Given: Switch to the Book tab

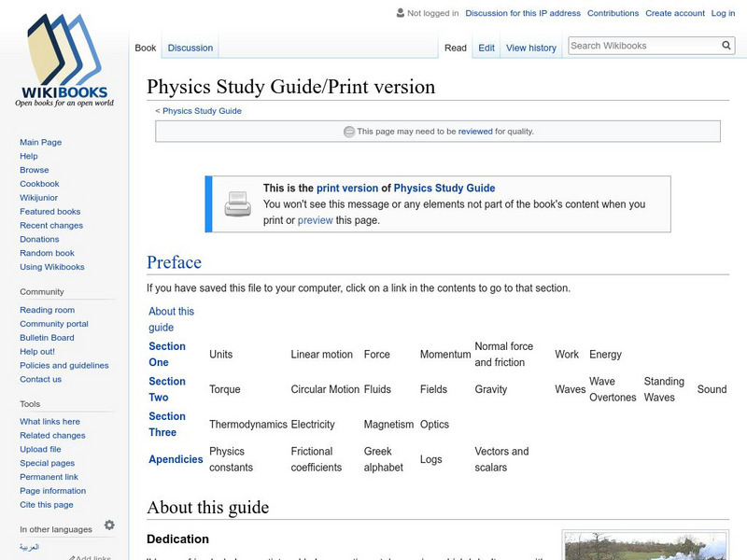Looking at the screenshot, I should (146, 47).
